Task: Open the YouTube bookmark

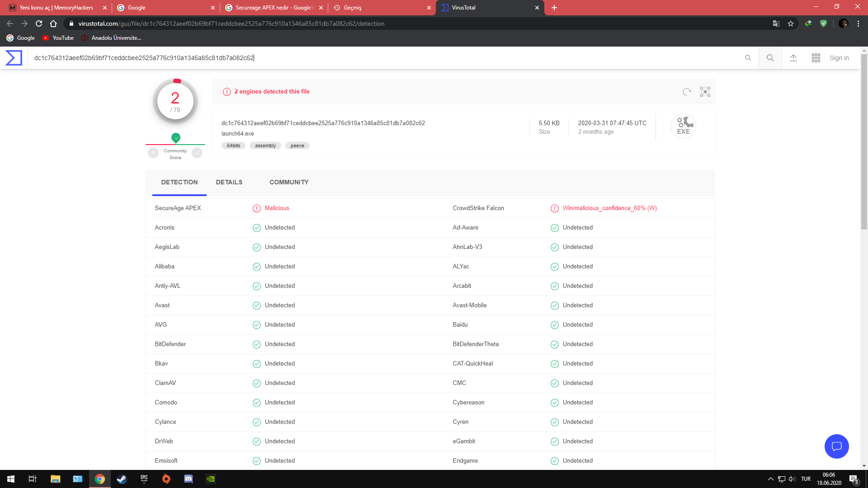Action: [x=58, y=38]
